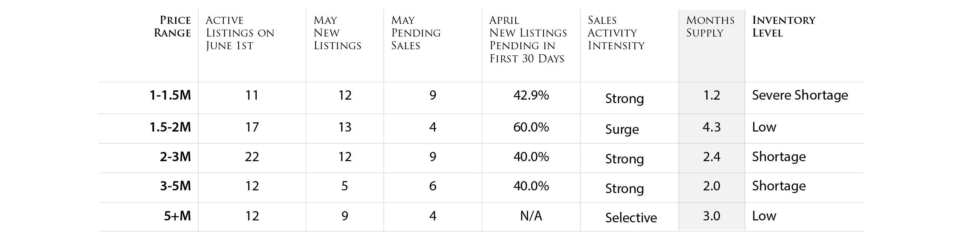Click the Selective sales activity cell
The image size is (980, 240).
point(631,218)
